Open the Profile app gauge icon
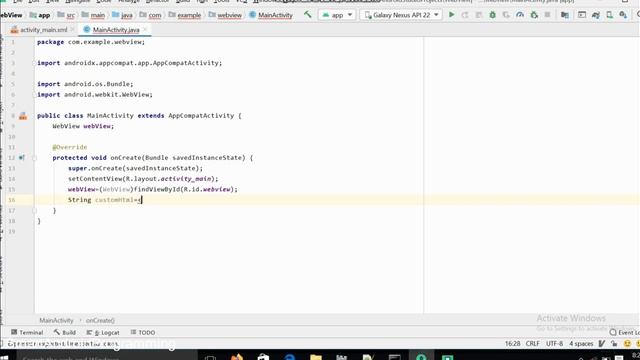Image resolution: width=640 pixels, height=360 pixels. pos(520,15)
